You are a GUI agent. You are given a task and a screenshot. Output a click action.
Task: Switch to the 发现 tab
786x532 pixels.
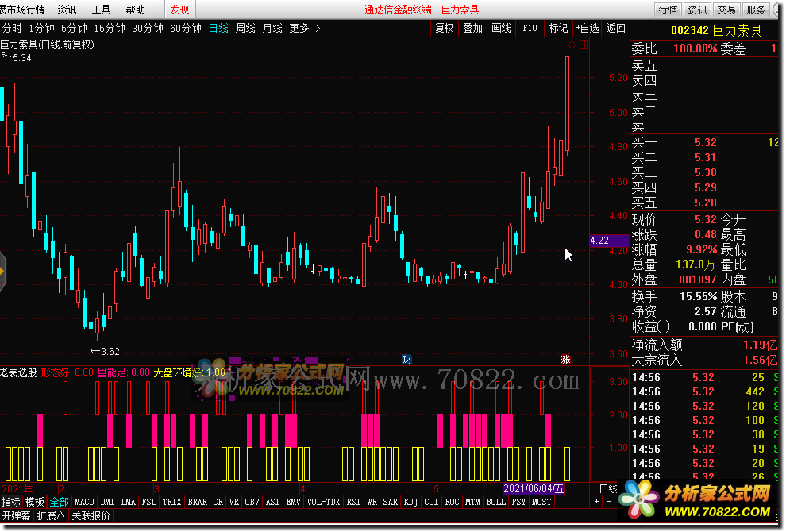[179, 9]
